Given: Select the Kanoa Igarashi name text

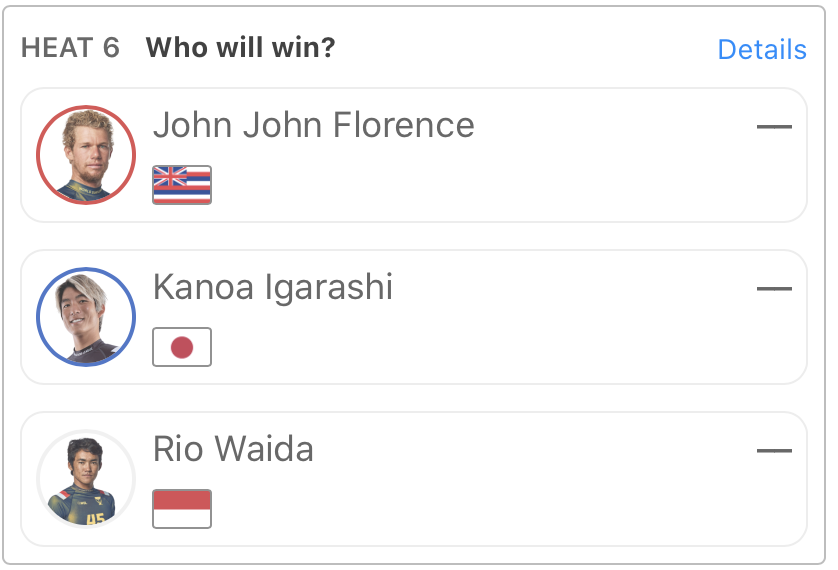Looking at the screenshot, I should tap(273, 287).
